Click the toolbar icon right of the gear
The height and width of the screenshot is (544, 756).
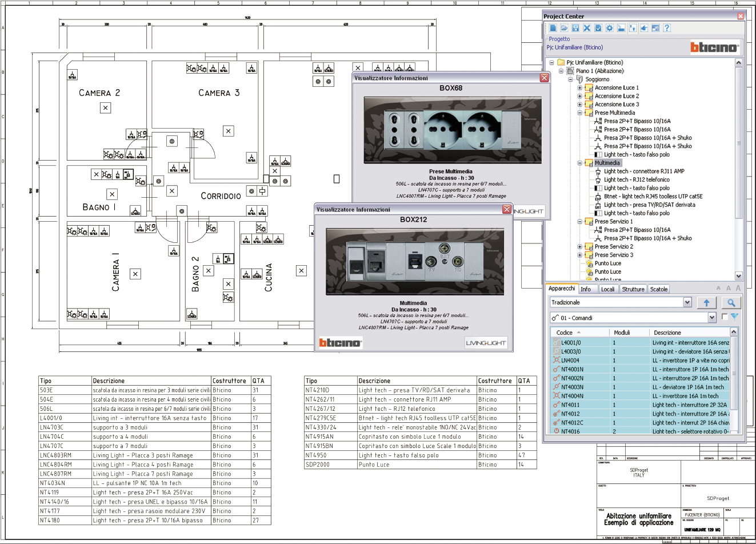coord(621,28)
